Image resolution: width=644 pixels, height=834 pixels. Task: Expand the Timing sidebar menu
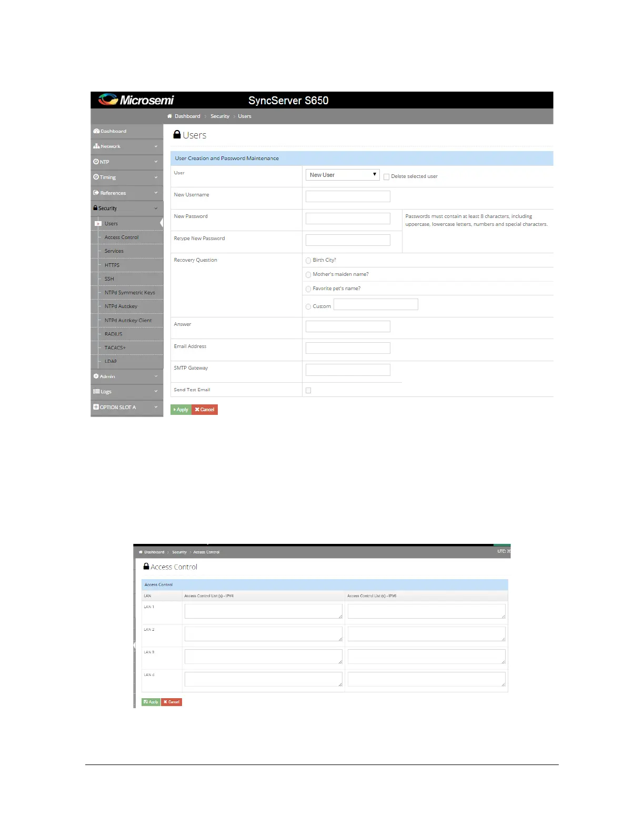pyautogui.click(x=127, y=177)
